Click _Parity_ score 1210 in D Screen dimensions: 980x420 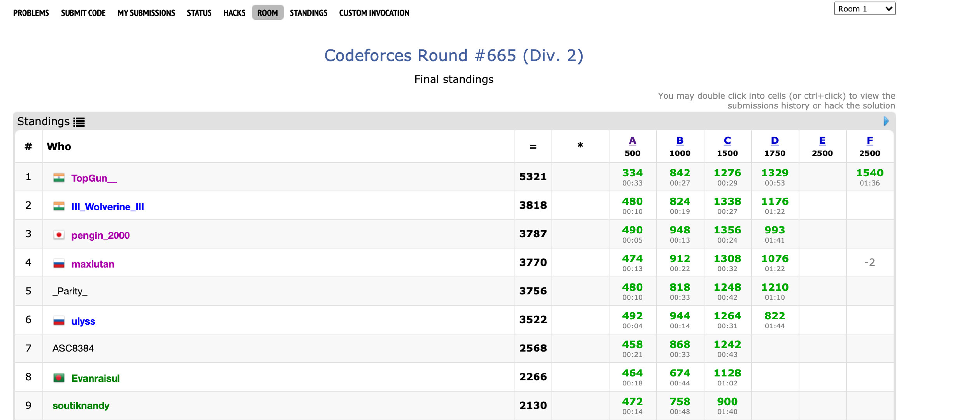coord(775,287)
